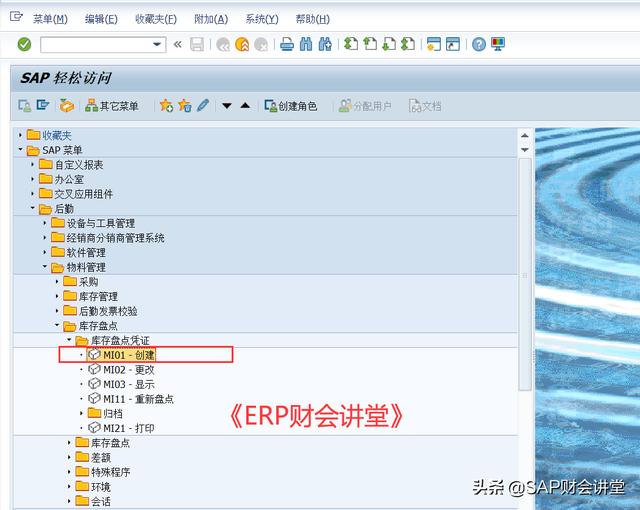Click the green Enter checkmark icon
640x510 pixels.
24,44
